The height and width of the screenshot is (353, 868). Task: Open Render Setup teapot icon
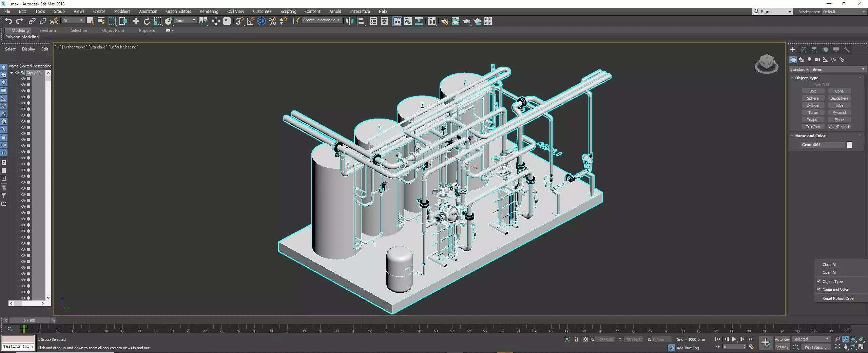pyautogui.click(x=444, y=21)
